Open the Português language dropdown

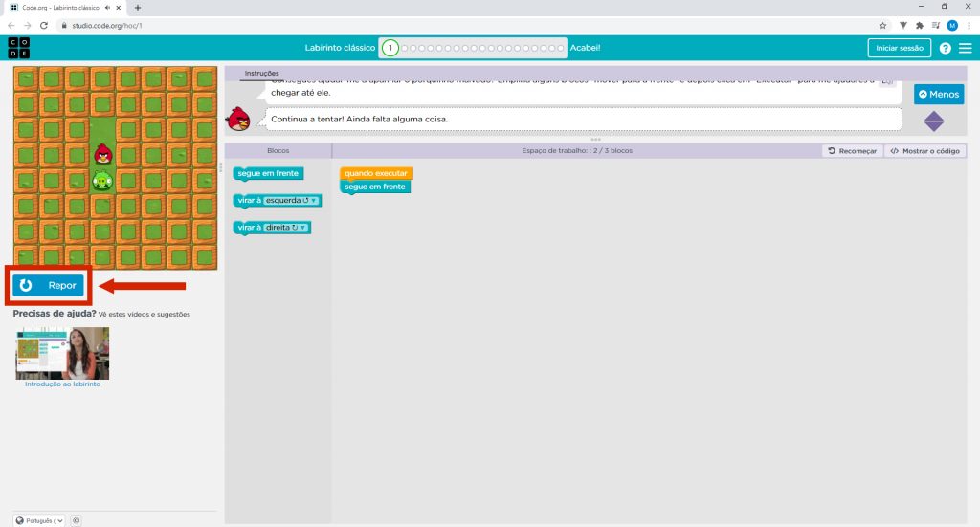(x=39, y=520)
